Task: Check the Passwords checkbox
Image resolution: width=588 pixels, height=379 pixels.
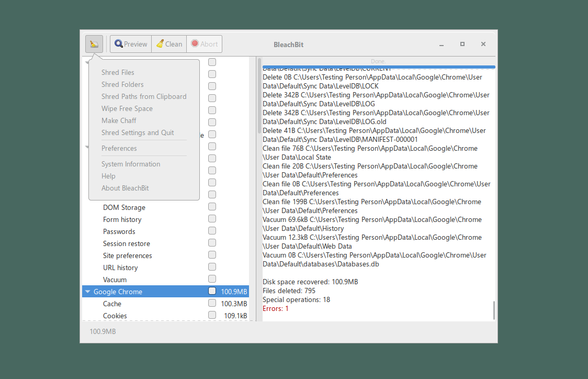Action: coord(212,231)
